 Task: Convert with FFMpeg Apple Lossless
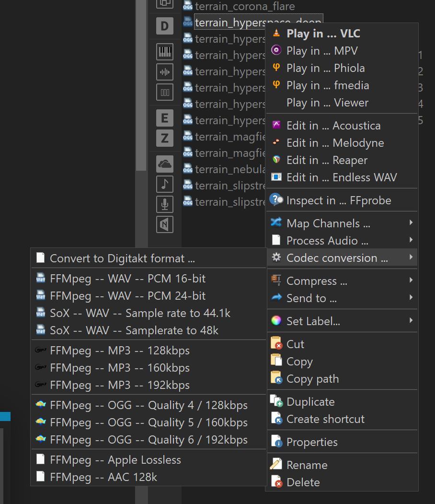pos(149,460)
